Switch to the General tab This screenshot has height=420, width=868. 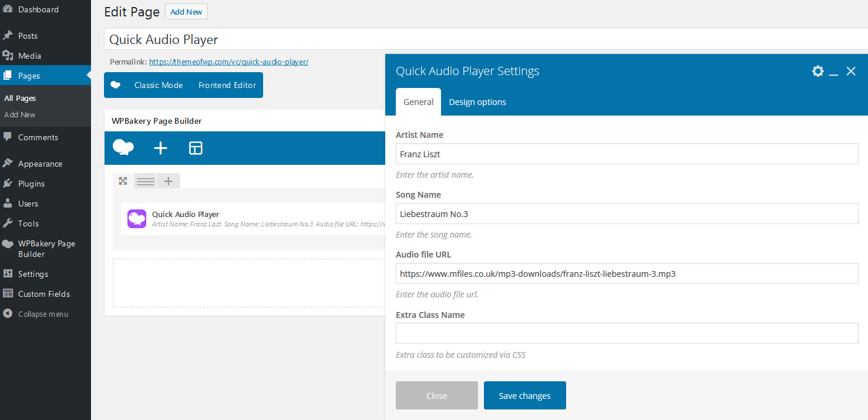tap(418, 102)
